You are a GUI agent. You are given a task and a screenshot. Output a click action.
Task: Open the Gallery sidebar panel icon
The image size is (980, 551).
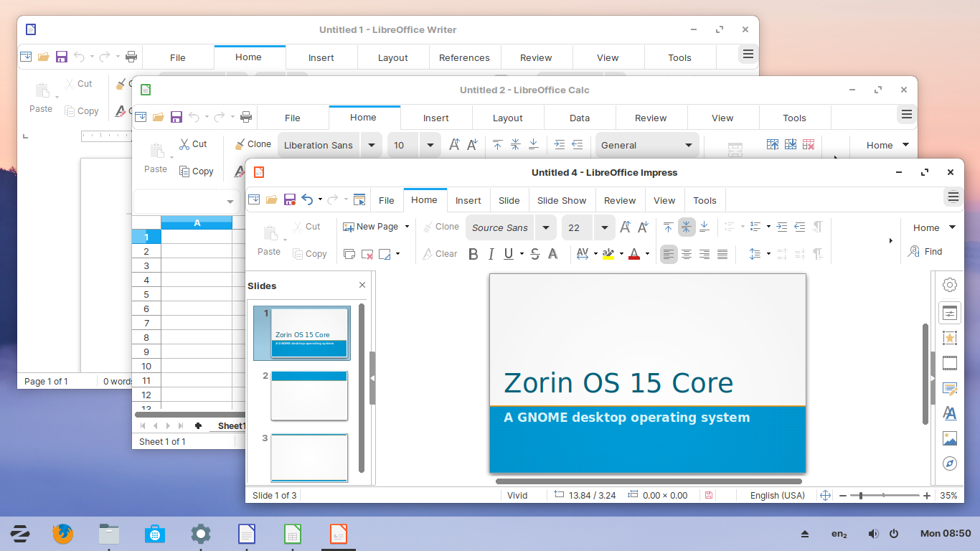(950, 438)
